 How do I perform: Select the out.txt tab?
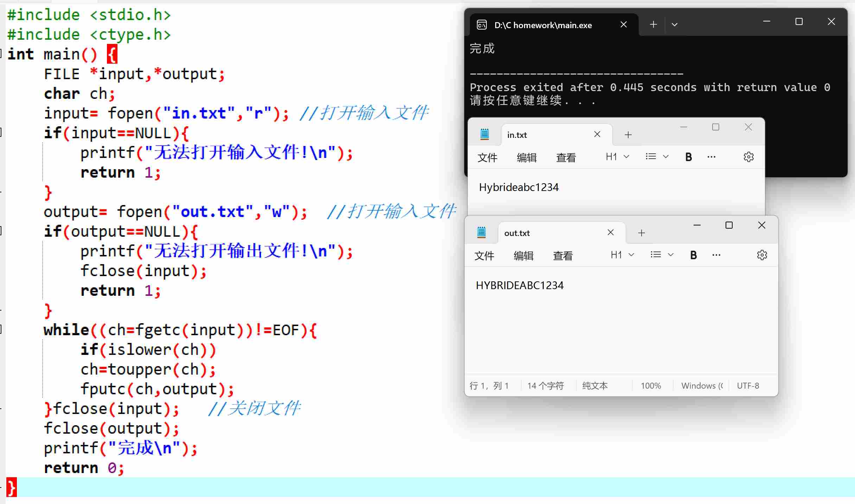point(517,233)
